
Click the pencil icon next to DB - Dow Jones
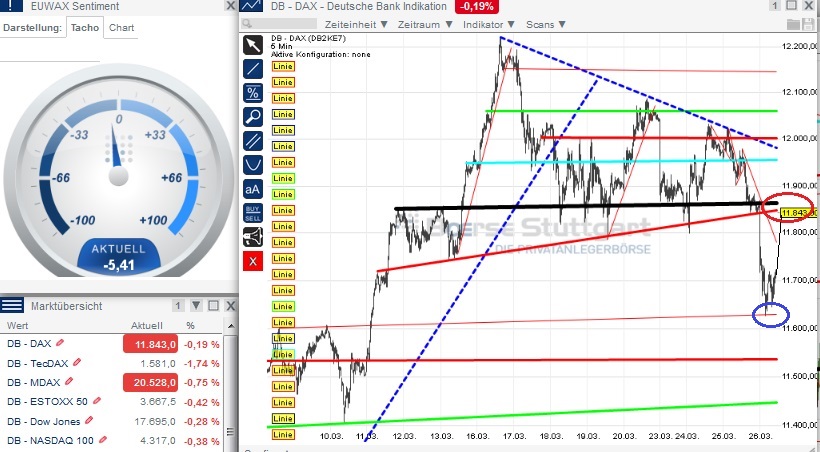pos(89,420)
